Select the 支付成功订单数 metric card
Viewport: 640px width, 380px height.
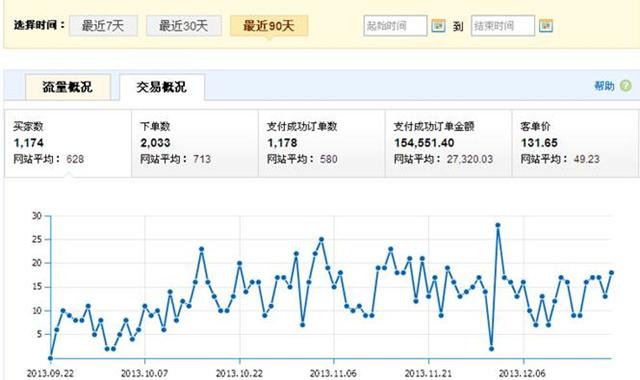tap(322, 143)
